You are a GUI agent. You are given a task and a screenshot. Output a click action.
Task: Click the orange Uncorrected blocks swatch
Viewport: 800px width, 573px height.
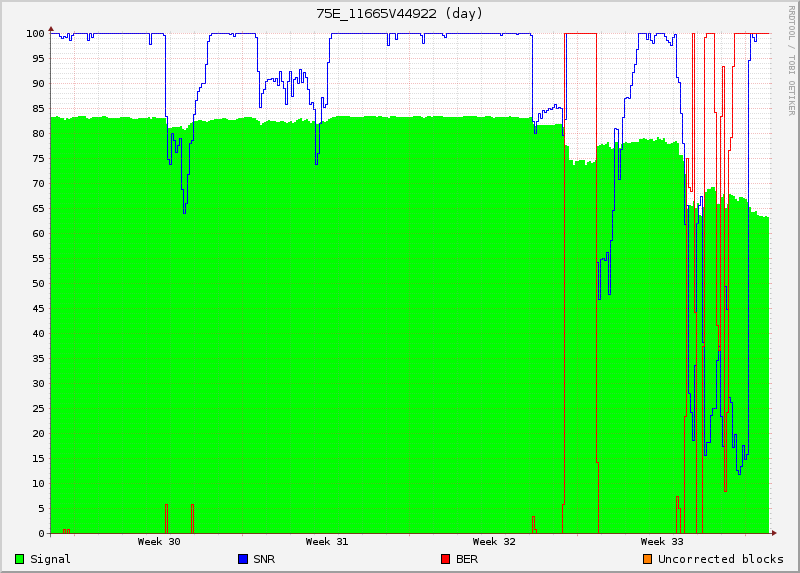tap(647, 559)
